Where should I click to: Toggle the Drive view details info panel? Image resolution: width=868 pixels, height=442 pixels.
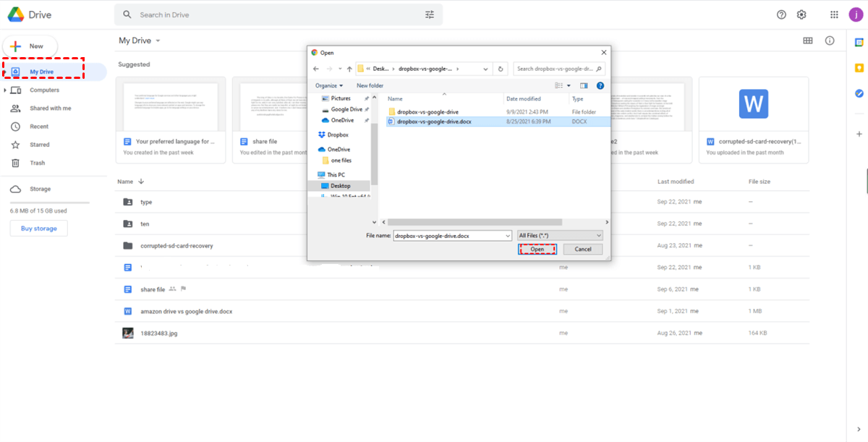click(830, 41)
